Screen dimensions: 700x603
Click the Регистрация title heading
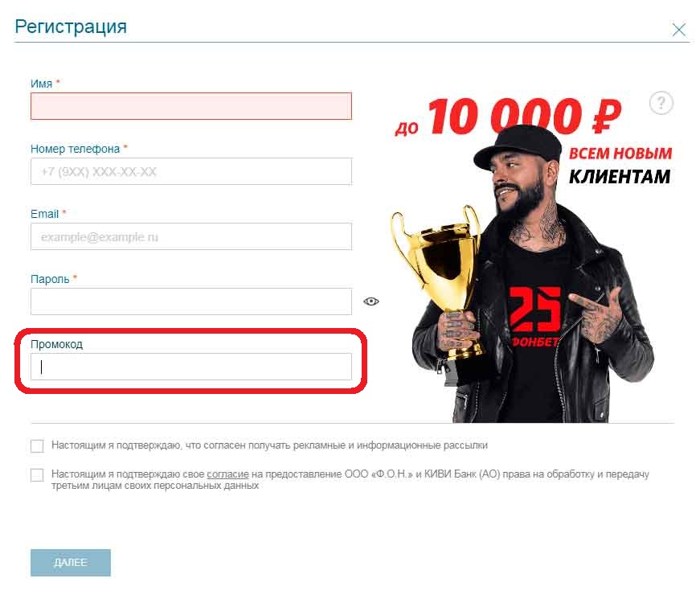[71, 27]
